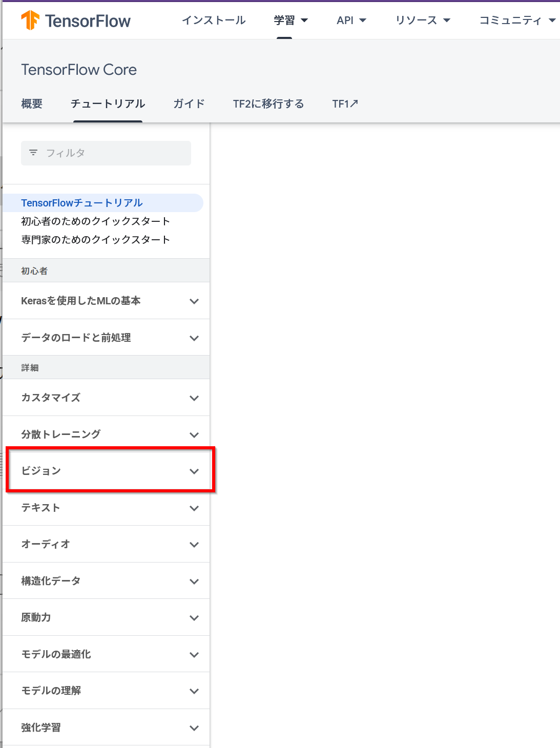Expand the カスタマイズ chevron
560x748 pixels.
coord(194,398)
